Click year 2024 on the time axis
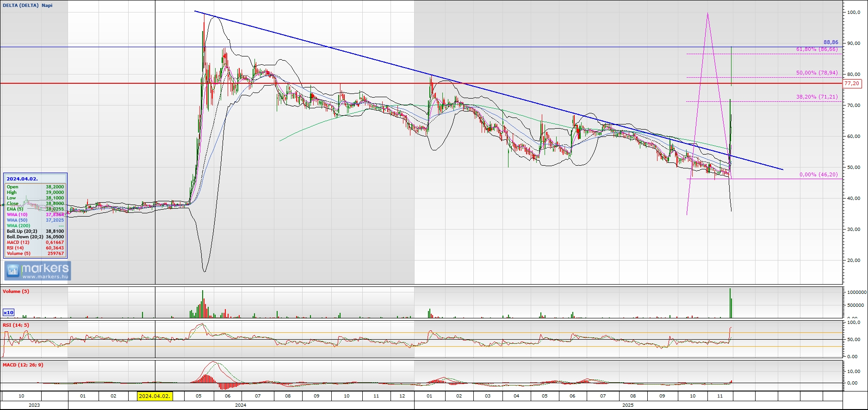The height and width of the screenshot is (410, 868). tap(241, 405)
